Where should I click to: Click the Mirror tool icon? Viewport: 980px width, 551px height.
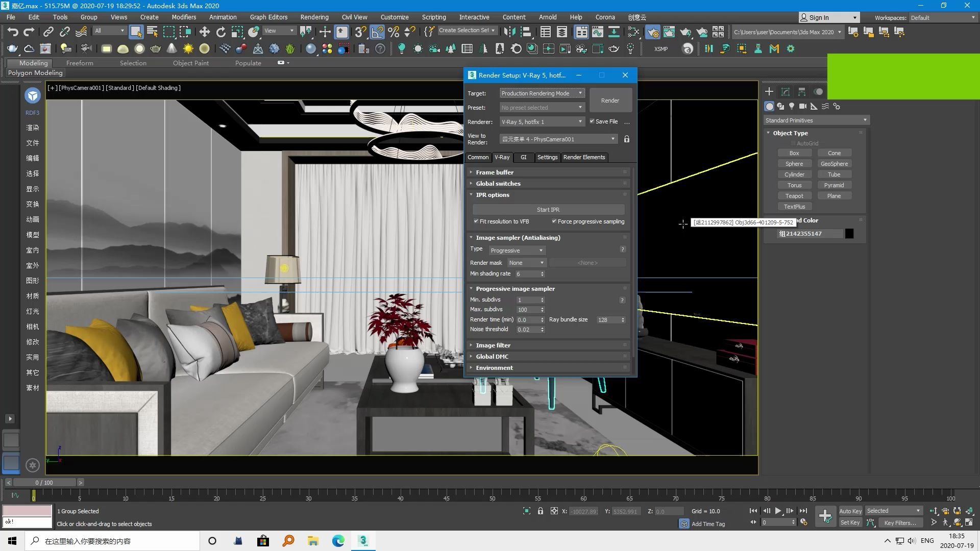point(509,32)
